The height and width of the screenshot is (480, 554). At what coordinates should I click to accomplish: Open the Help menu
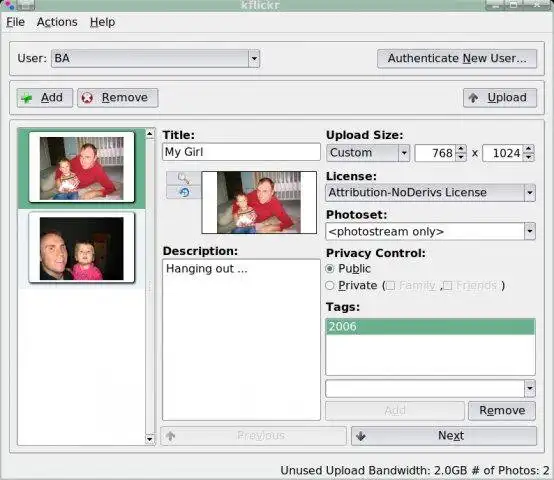102,22
